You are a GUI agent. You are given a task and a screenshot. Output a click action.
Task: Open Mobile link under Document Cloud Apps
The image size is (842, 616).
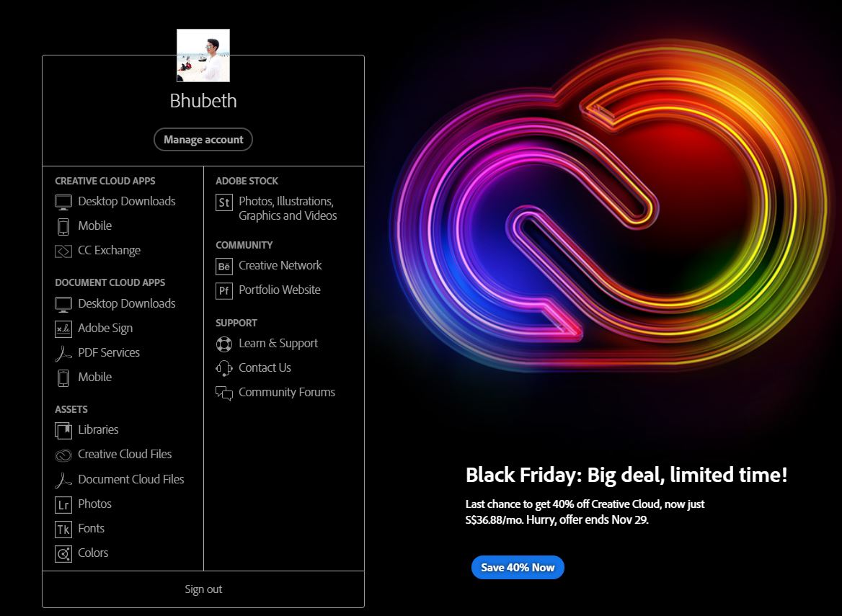point(95,378)
